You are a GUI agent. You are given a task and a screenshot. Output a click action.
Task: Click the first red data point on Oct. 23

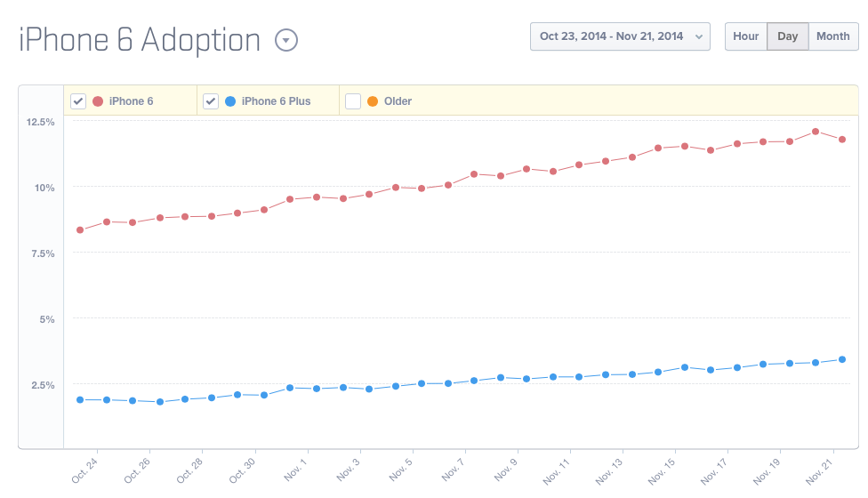click(x=80, y=229)
